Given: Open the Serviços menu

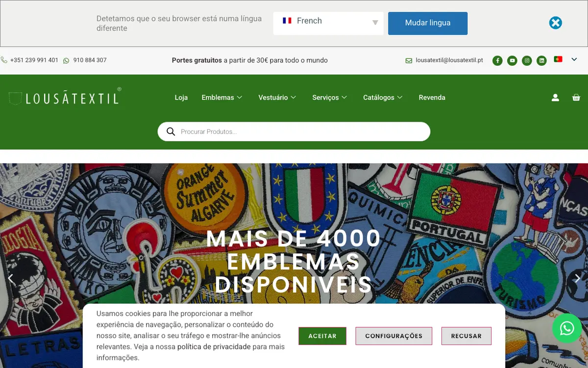Looking at the screenshot, I should [325, 98].
